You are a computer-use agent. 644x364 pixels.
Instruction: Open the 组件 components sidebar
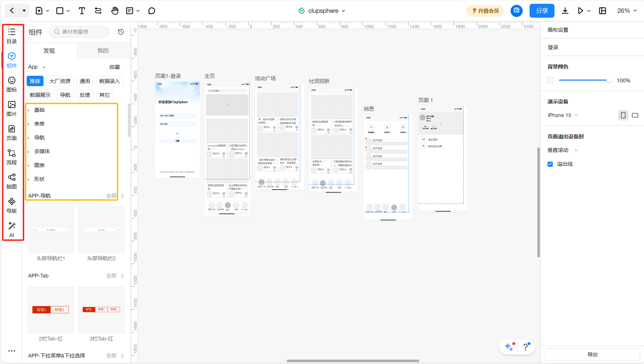[12, 60]
